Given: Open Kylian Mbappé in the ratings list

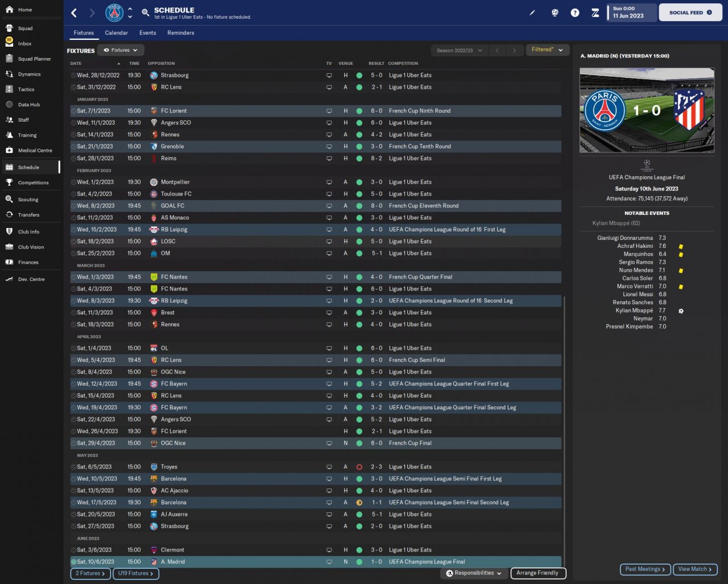Looking at the screenshot, I should tap(634, 310).
